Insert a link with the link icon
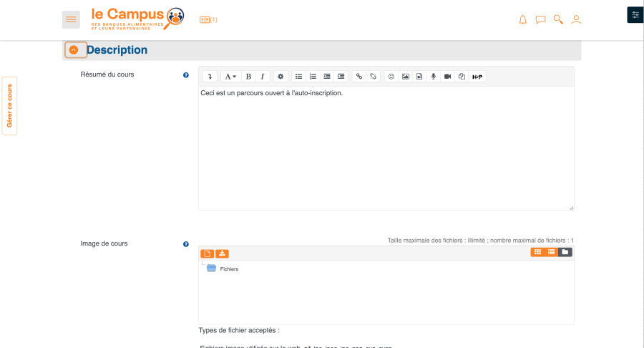Image resolution: width=644 pixels, height=348 pixels. [359, 76]
